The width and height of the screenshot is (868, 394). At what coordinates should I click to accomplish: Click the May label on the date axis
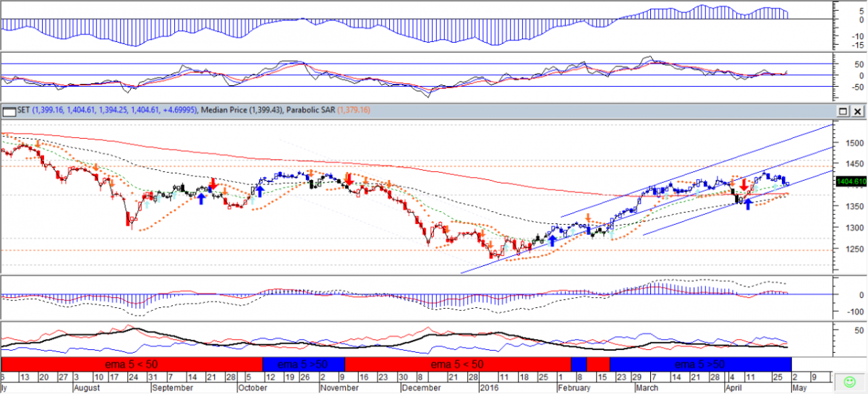click(799, 388)
